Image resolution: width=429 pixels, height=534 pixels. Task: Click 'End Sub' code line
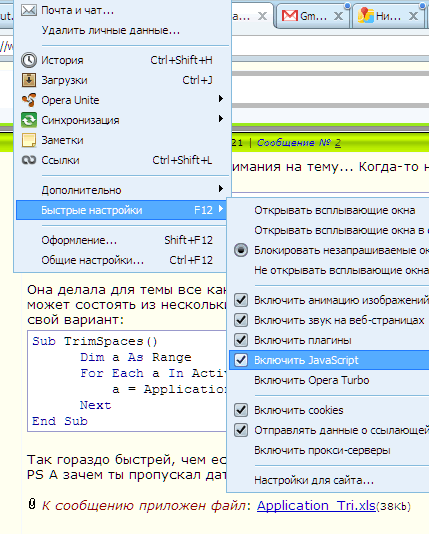pos(60,421)
